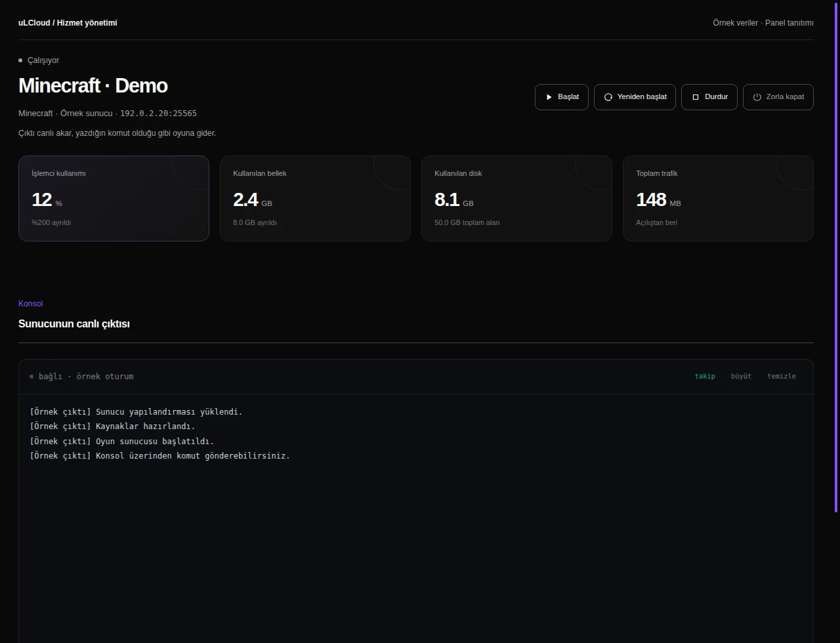Click the 8.1 GB disk value
The height and width of the screenshot is (643, 840).
click(454, 199)
